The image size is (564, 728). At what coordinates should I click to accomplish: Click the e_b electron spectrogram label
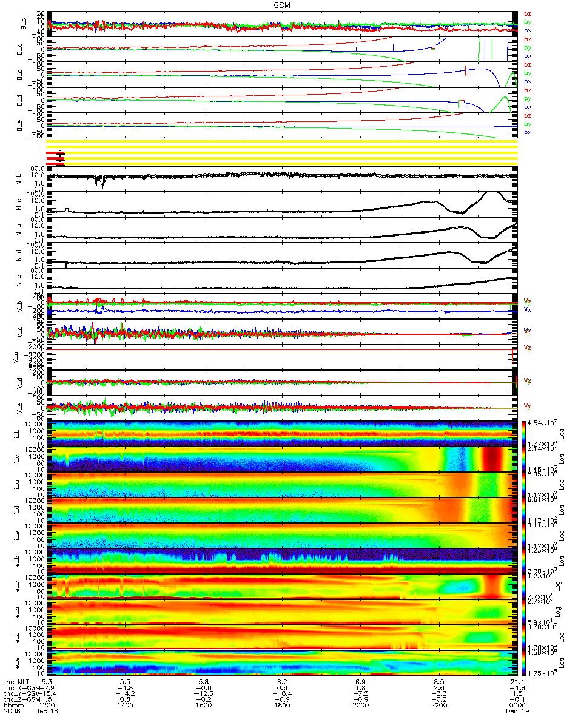[16, 562]
